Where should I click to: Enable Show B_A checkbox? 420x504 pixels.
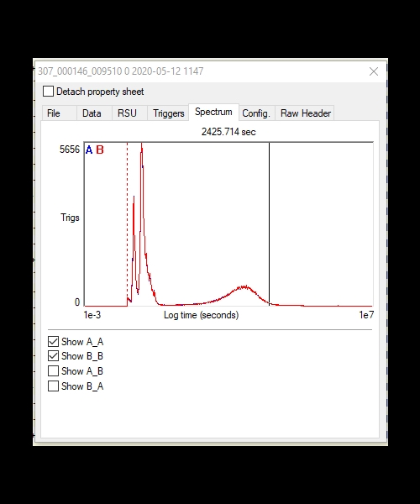[x=54, y=386]
